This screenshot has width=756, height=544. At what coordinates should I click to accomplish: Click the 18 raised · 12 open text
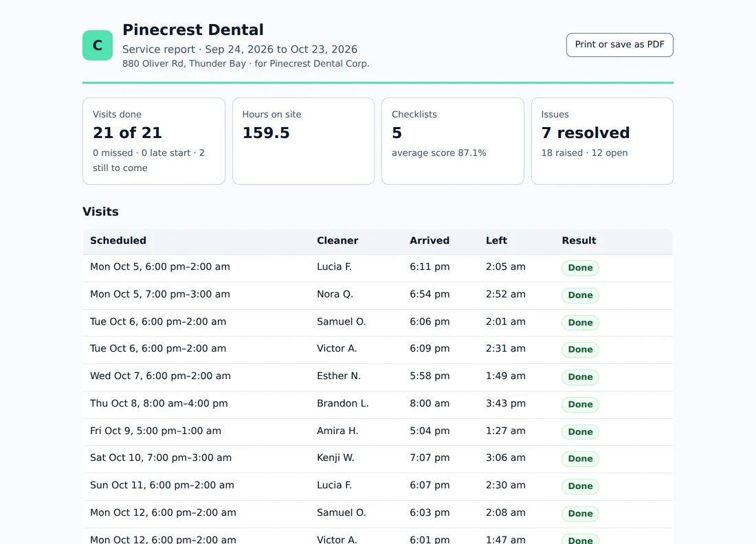point(584,152)
